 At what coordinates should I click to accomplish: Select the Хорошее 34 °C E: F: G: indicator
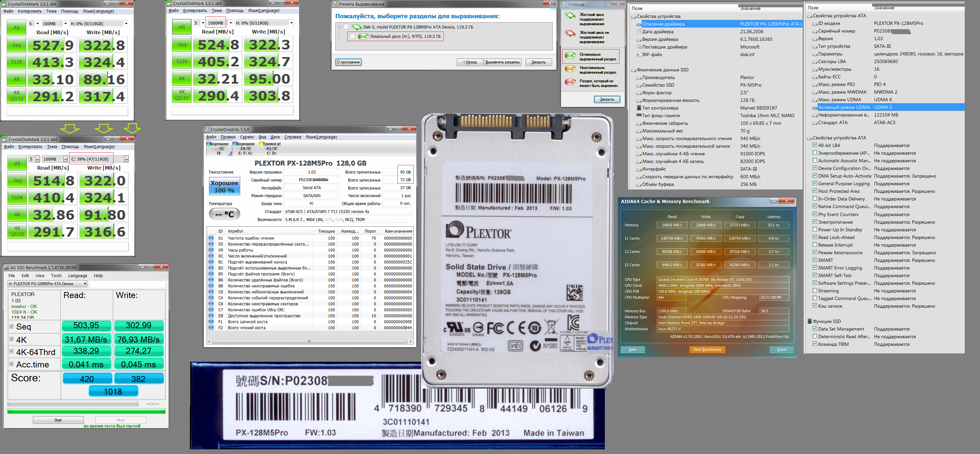[245, 148]
